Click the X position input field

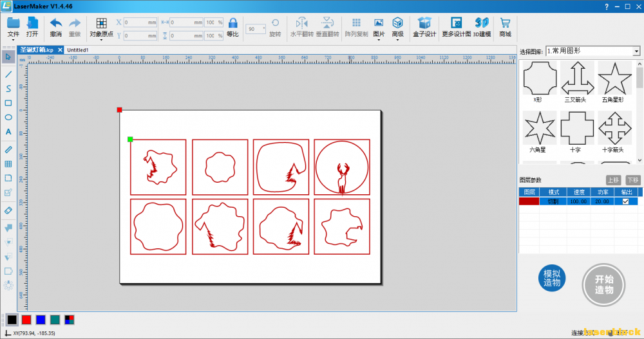pos(140,23)
